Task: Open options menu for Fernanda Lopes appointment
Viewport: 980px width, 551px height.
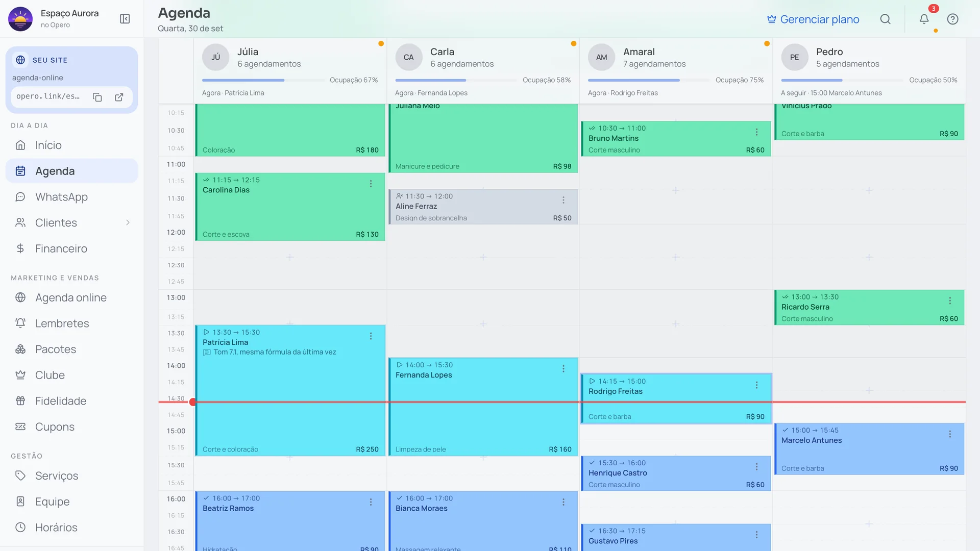Action: 563,369
